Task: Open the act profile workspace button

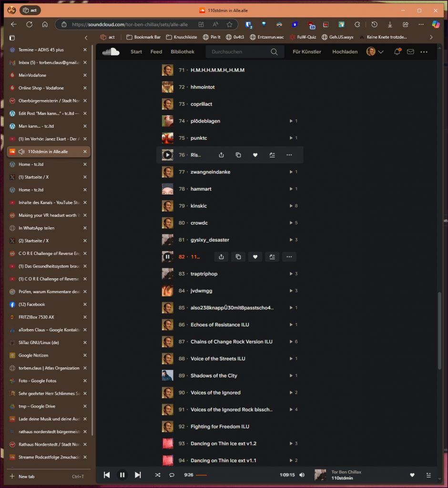Action: [31, 10]
